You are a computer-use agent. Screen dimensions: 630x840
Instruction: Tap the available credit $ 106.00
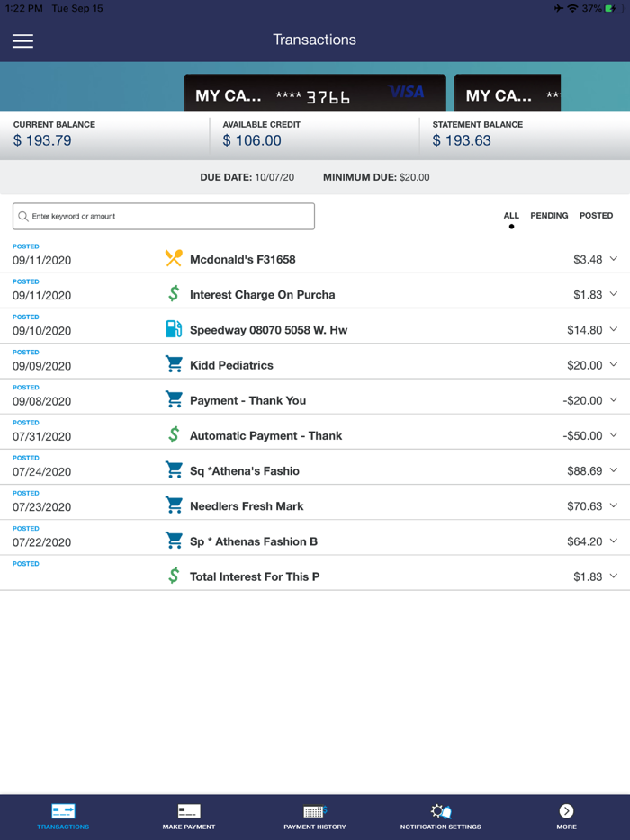(252, 140)
